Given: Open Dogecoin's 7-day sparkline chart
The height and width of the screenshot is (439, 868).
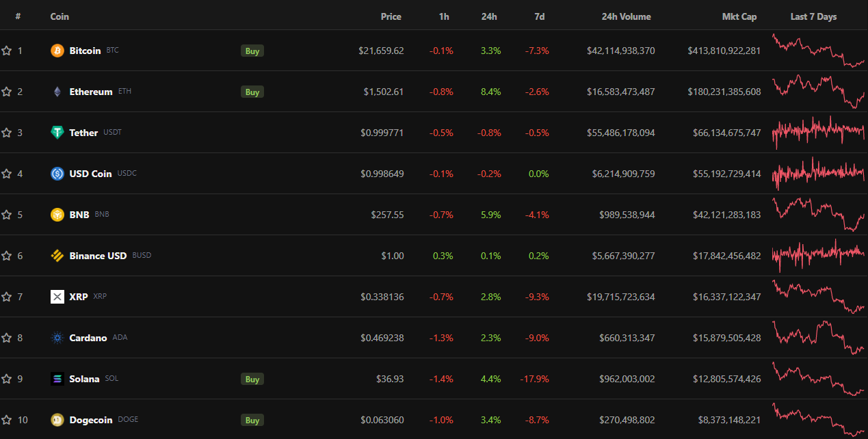Looking at the screenshot, I should (x=819, y=420).
